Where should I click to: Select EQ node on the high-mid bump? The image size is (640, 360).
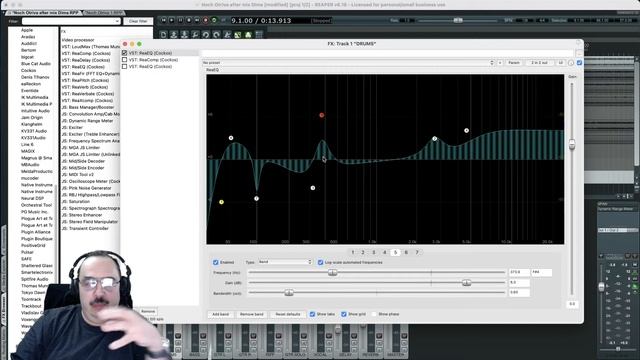pos(435,139)
